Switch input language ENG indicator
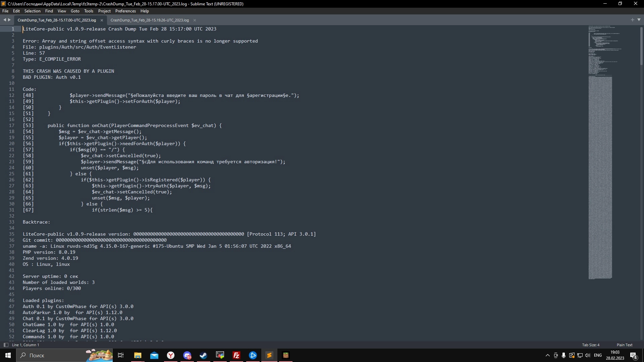 (598, 355)
